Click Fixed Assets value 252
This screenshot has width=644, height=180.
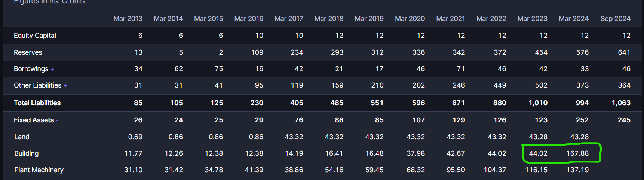[582, 120]
